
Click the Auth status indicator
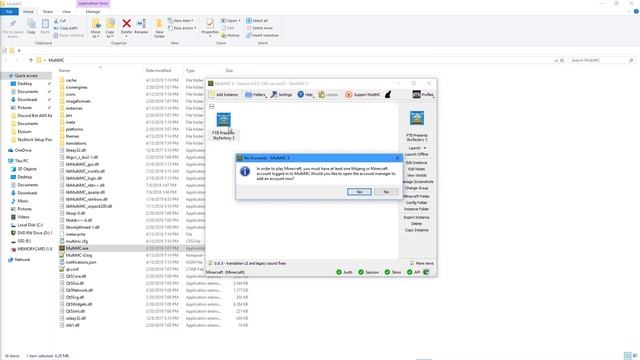(344, 272)
